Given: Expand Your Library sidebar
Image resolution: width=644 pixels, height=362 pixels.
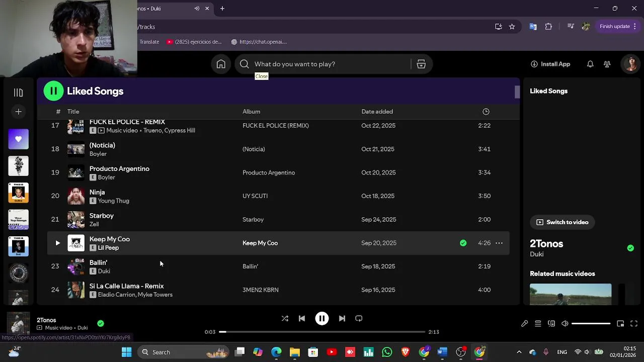Looking at the screenshot, I should pos(18,92).
